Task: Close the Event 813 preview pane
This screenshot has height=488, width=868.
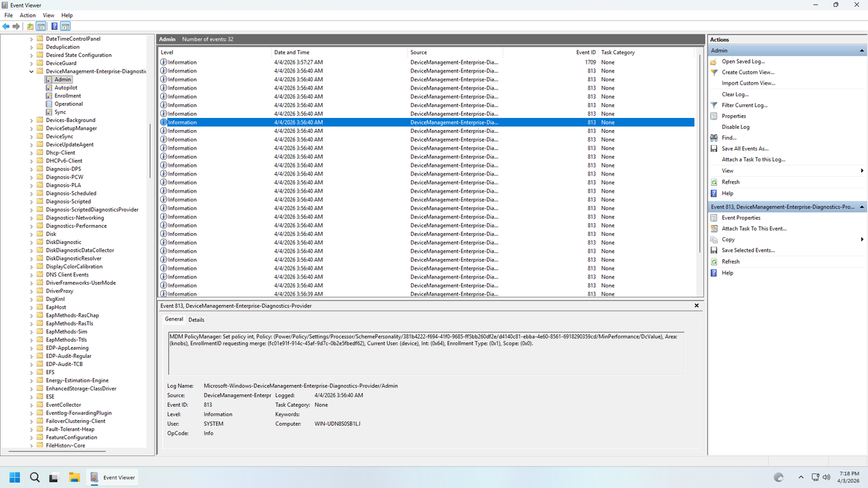Action: click(x=696, y=306)
